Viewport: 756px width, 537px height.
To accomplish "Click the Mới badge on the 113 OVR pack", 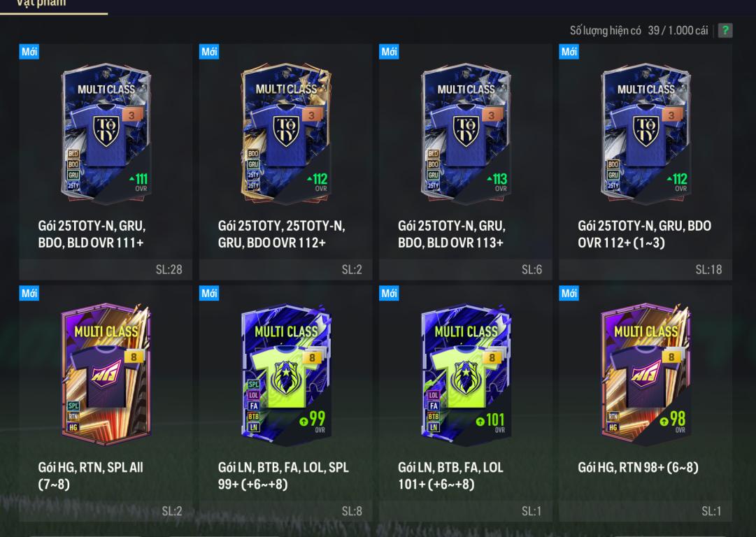I will [389, 52].
